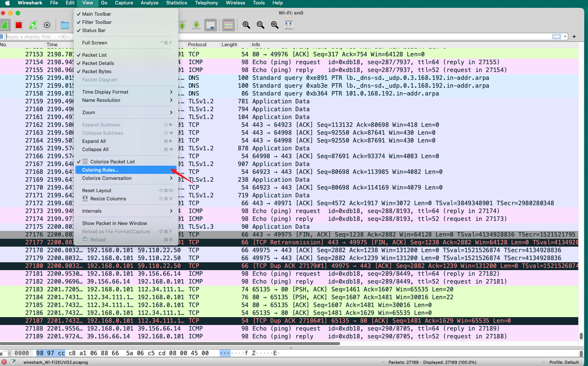Open the Wireless menu
The width and height of the screenshot is (588, 366).
tap(236, 3)
